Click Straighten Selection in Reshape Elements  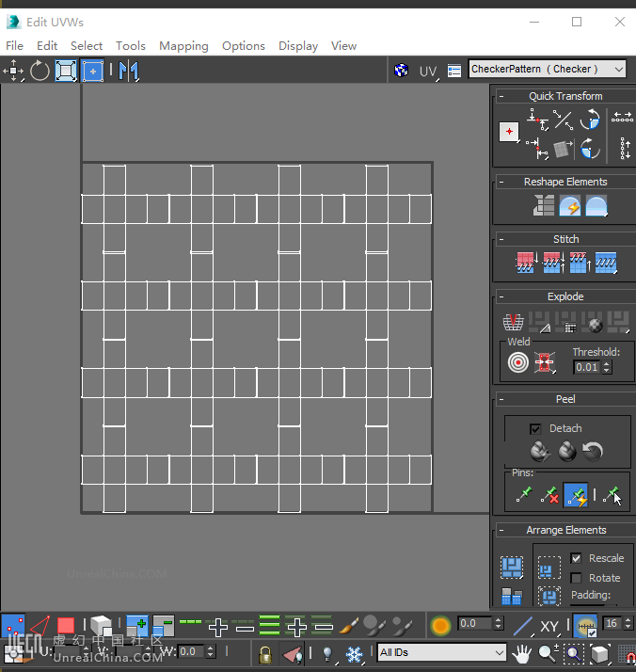pyautogui.click(x=544, y=205)
